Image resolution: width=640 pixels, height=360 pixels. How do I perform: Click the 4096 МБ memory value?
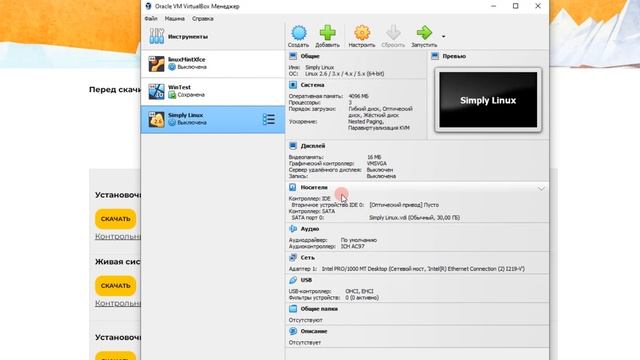(358, 96)
